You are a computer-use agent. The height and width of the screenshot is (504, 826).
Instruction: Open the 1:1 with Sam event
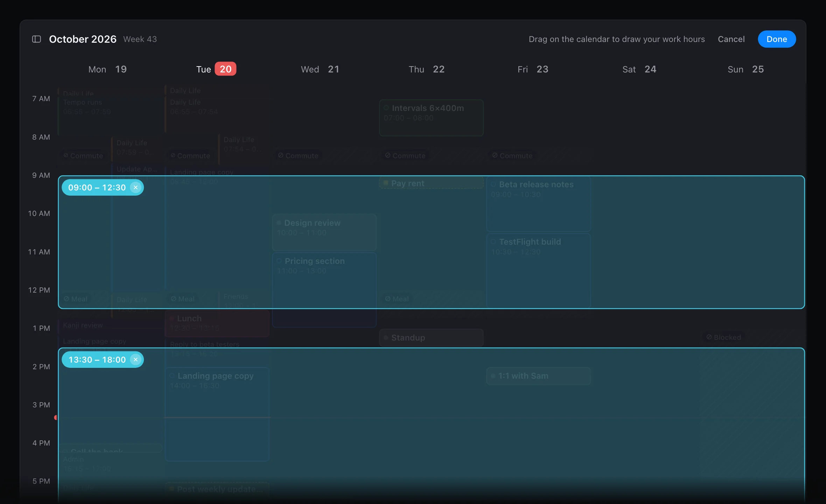(538, 376)
